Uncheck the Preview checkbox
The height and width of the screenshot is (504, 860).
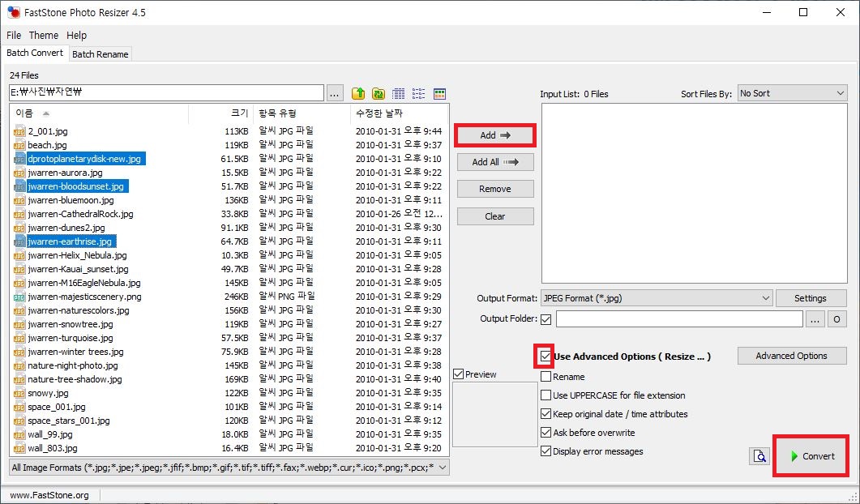tap(459, 374)
